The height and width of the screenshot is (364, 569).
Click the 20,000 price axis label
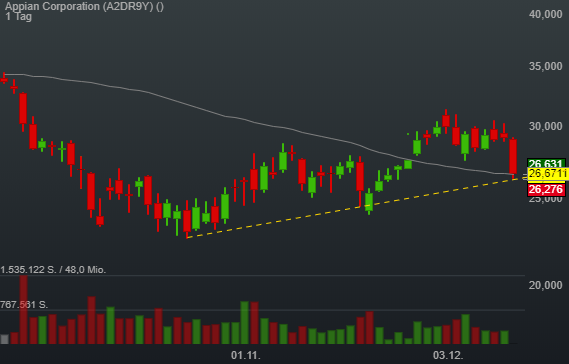point(545,285)
